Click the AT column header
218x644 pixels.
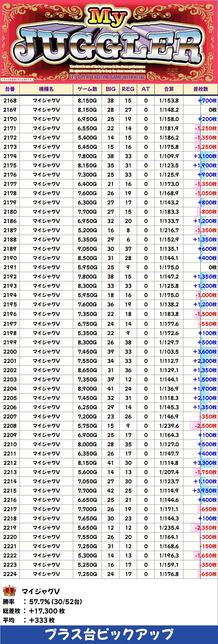pos(146,89)
